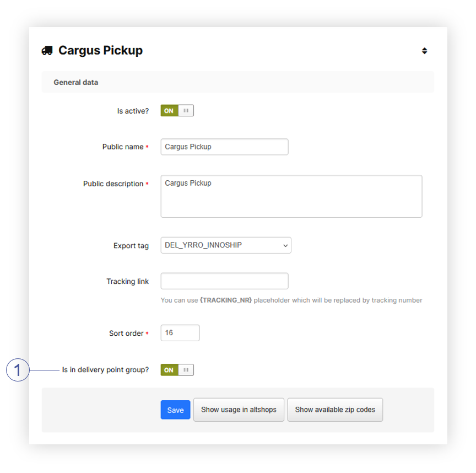476x473 pixels.
Task: Click the Cargus Pickup heading text
Action: coord(100,51)
